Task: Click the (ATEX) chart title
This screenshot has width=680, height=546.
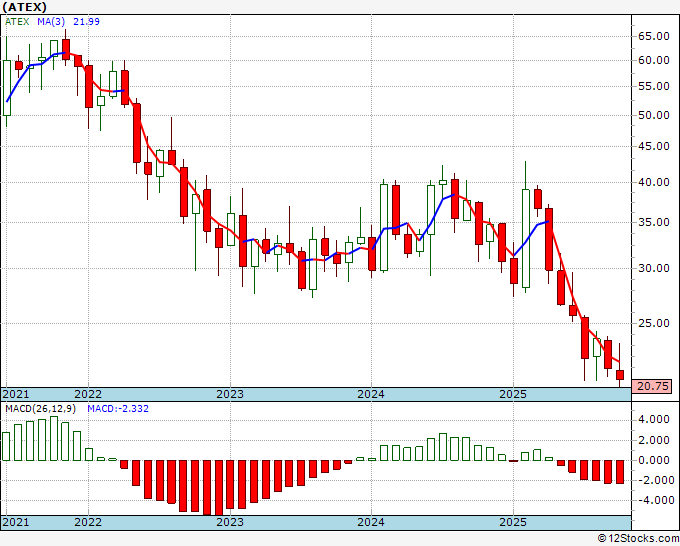Action: [x=24, y=7]
